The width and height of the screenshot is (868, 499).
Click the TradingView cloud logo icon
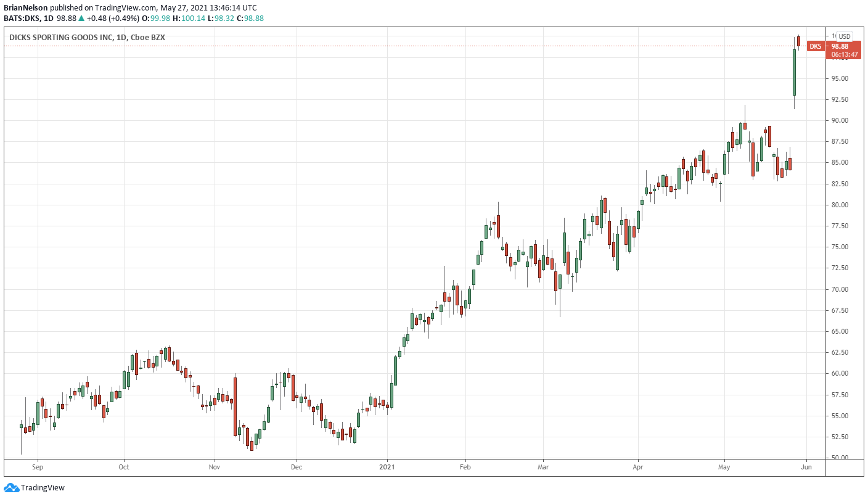11,488
